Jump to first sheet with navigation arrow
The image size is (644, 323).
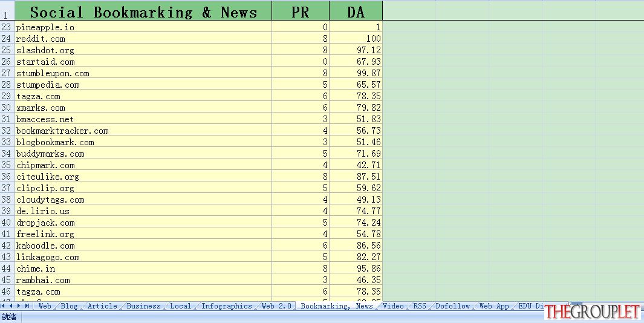click(x=3, y=305)
